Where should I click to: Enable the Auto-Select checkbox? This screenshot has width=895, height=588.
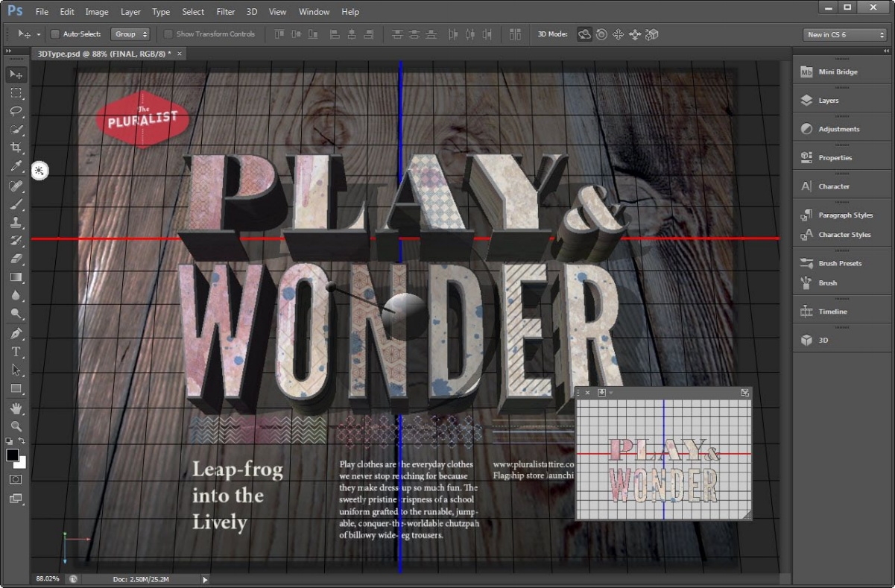click(55, 34)
